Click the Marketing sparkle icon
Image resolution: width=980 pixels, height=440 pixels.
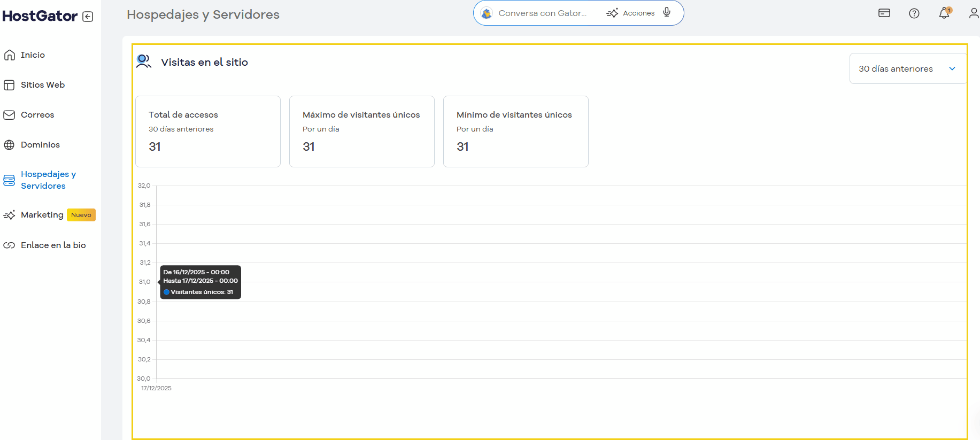coord(9,215)
